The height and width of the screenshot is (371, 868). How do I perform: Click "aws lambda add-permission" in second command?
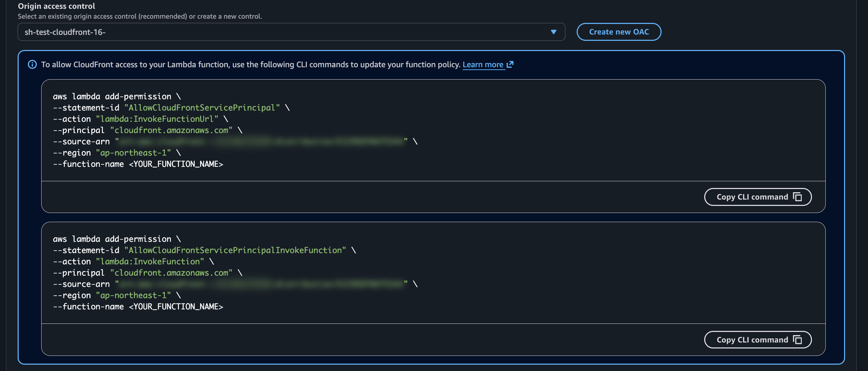click(112, 239)
